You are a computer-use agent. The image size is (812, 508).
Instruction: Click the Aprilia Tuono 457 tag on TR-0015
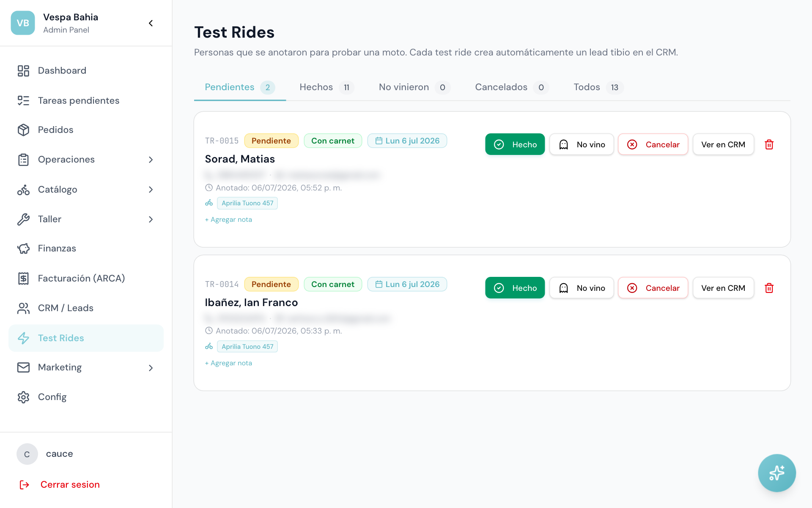tap(247, 203)
